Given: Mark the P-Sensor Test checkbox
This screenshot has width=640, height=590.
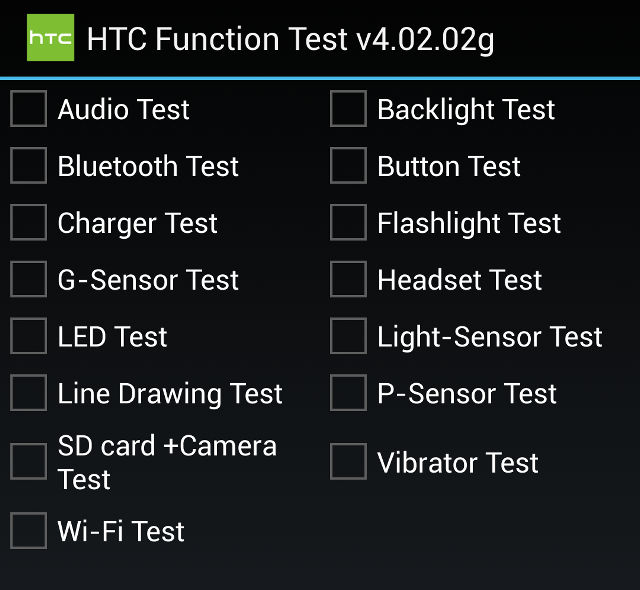Looking at the screenshot, I should (348, 394).
